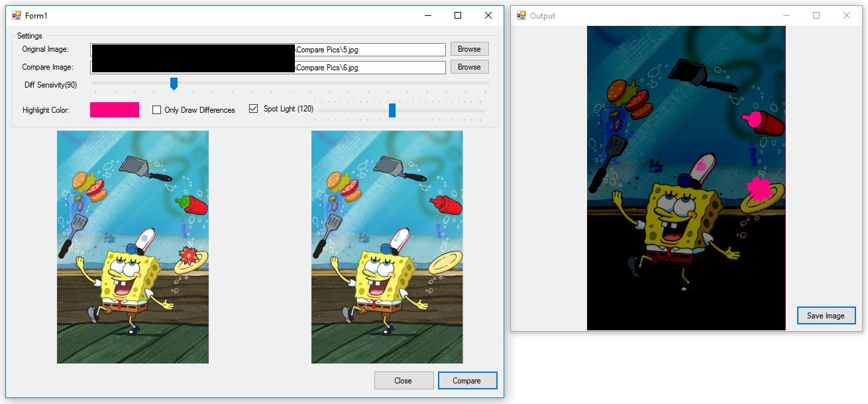Click the original image preview in Form1
This screenshot has width=868, height=404.
[x=133, y=247]
